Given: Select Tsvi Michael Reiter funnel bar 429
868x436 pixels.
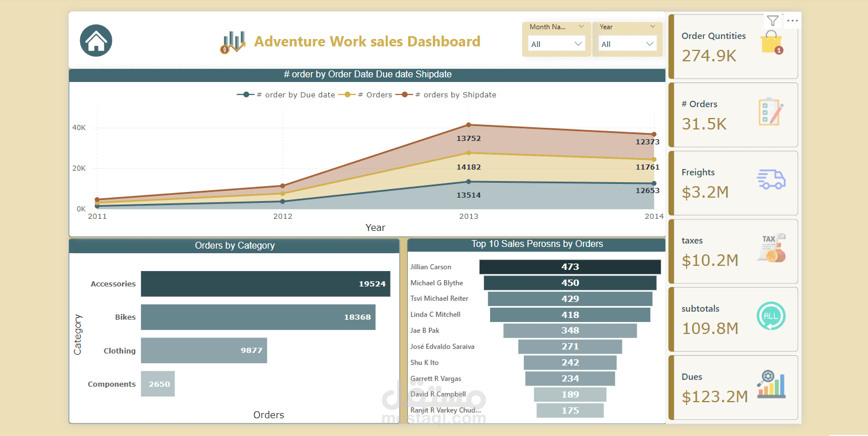Looking at the screenshot, I should [570, 299].
